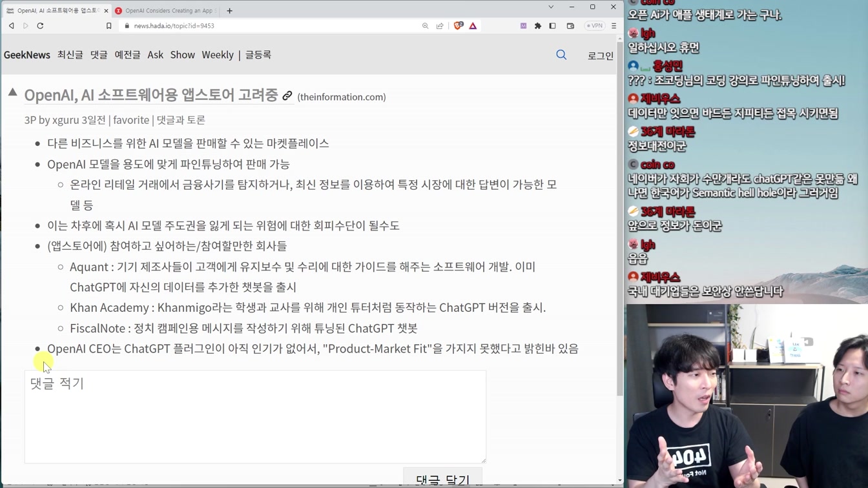Click the site lock icon in the address bar
The height and width of the screenshot is (488, 868).
[x=127, y=26]
